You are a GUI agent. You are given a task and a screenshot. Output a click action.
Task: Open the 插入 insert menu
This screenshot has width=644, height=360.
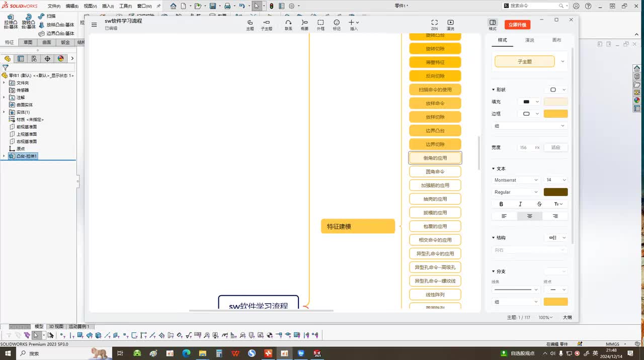pos(354,25)
